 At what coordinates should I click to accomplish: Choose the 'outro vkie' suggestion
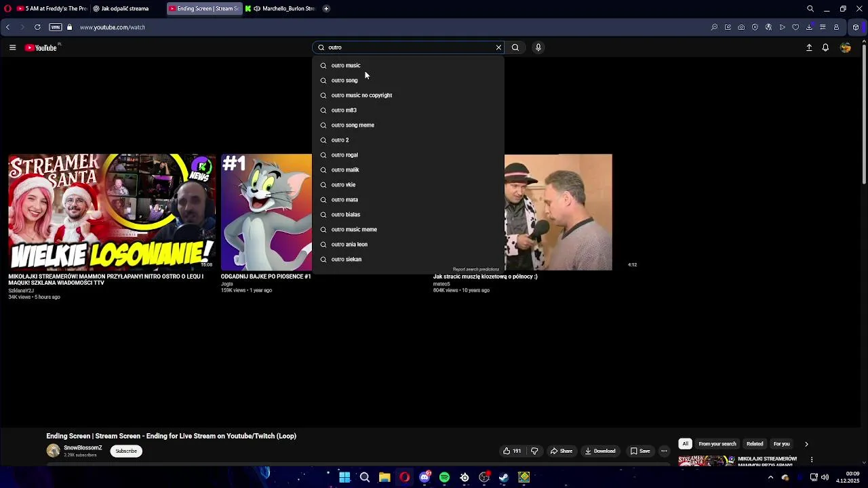(408, 184)
